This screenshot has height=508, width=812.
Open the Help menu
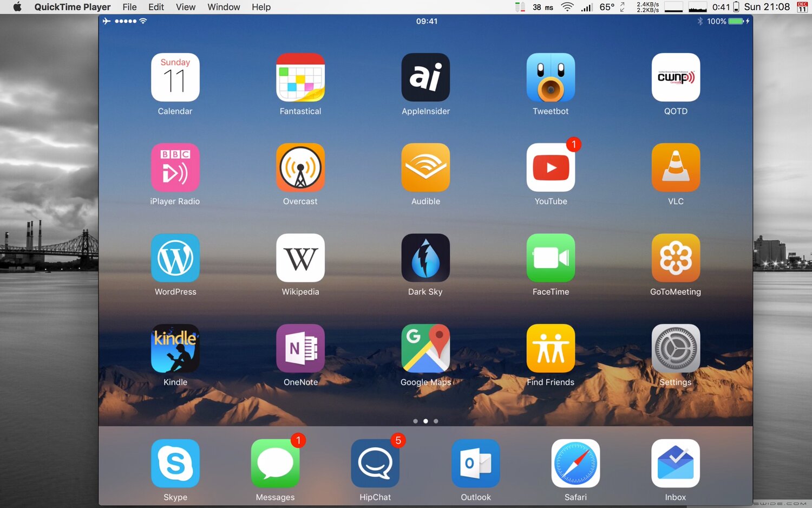[x=261, y=7]
